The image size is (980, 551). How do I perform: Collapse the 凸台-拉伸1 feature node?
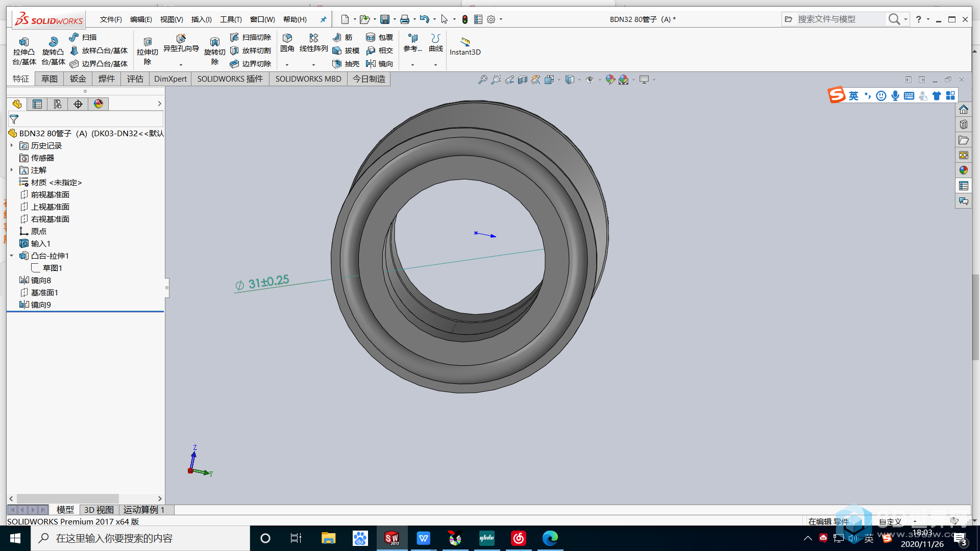coord(12,256)
